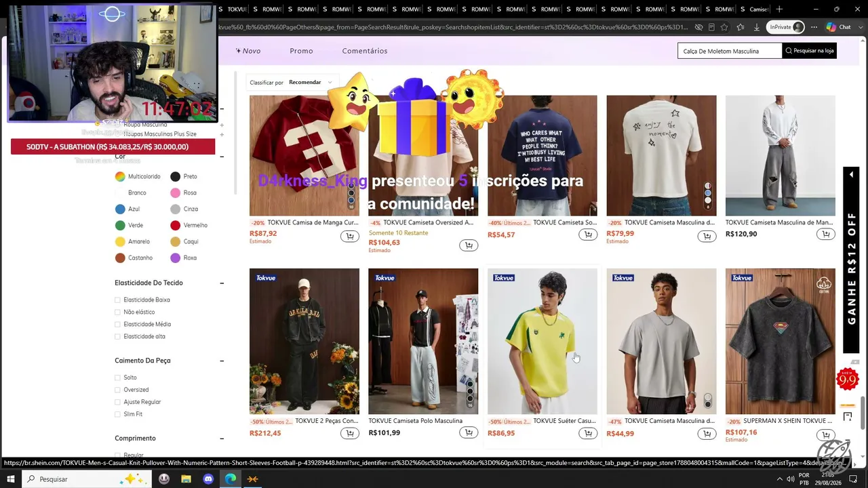The height and width of the screenshot is (488, 868).
Task: Open the Comentários store tab
Action: pyautogui.click(x=365, y=51)
